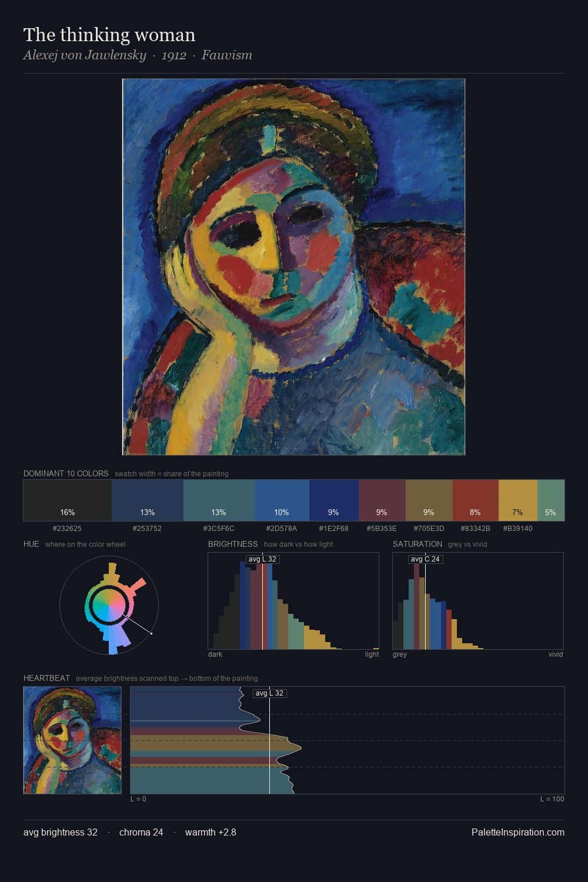Choose the medium blue 10% swatch
588x882 pixels.
click(x=282, y=500)
